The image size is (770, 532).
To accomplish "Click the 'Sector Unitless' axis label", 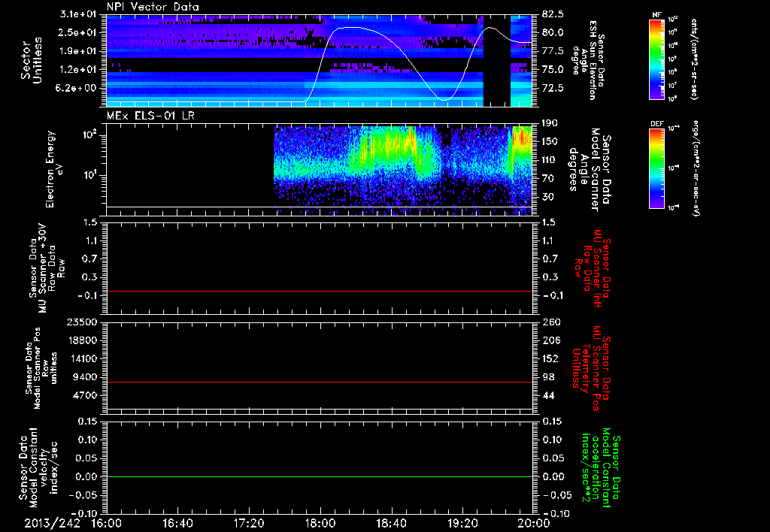I will (x=32, y=60).
